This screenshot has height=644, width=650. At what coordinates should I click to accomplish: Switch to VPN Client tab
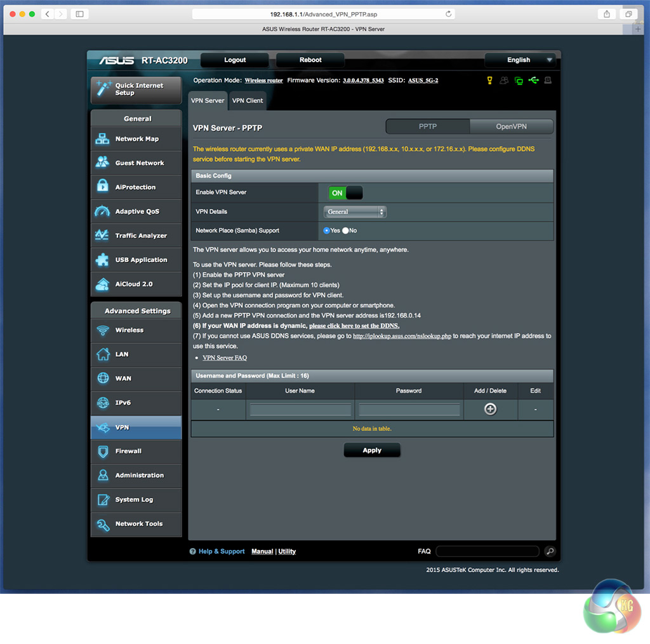point(248,101)
